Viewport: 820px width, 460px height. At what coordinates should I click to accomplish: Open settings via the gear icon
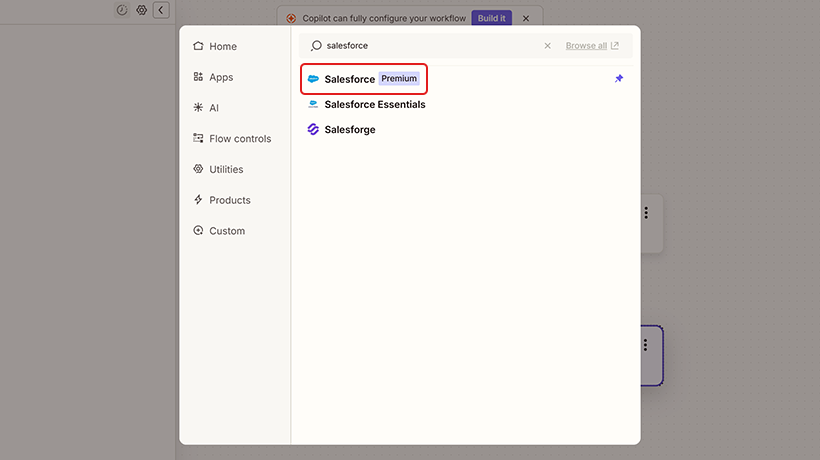141,10
